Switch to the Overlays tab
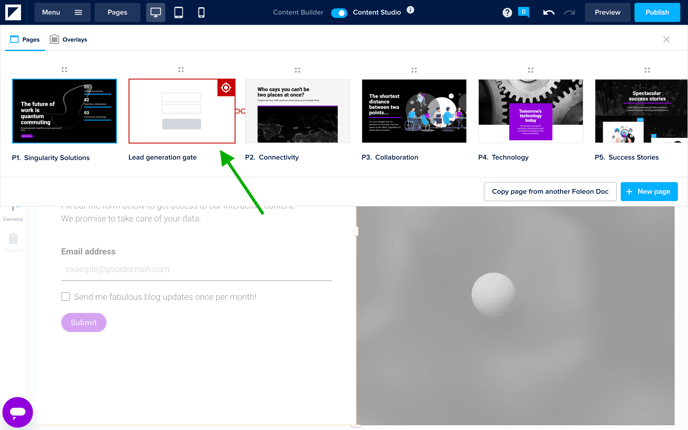Screen dimensions: 688x430 (68, 40)
